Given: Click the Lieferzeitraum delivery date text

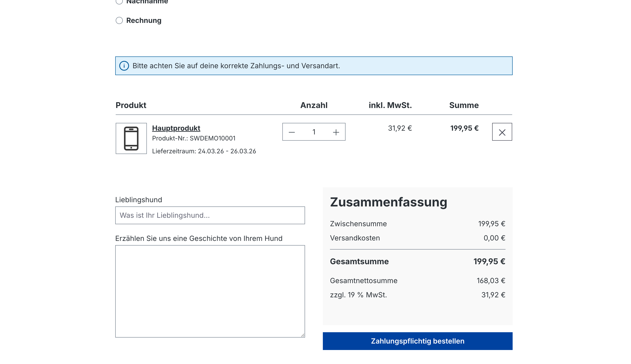Looking at the screenshot, I should pos(204,151).
